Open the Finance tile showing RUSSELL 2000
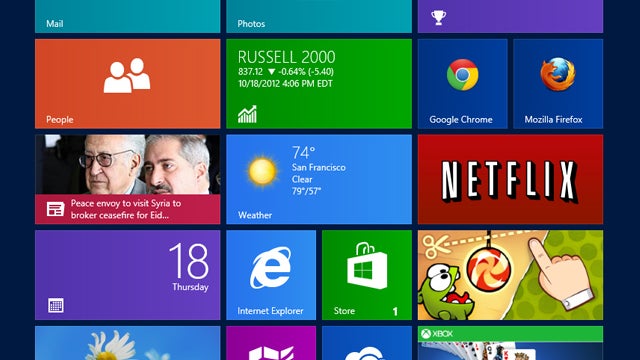The width and height of the screenshot is (640, 360). coord(319,84)
